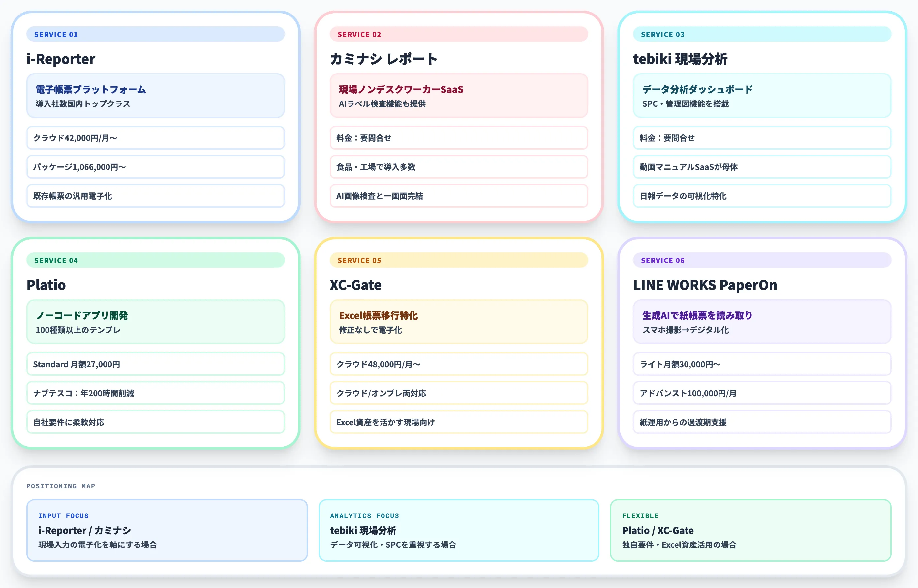
Task: Select the ナブテスコ：年200時間削減 item
Action: 155,393
